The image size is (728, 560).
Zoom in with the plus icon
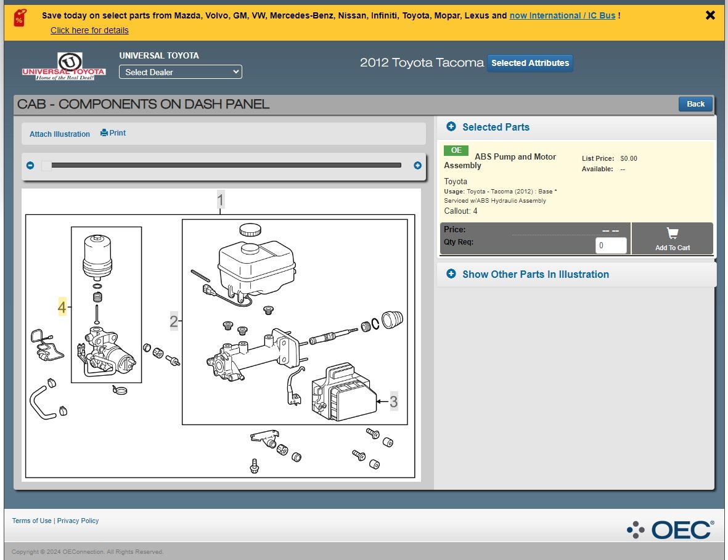coord(417,166)
